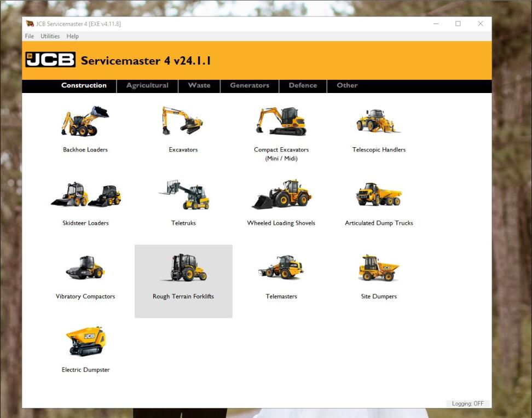Image resolution: width=532 pixels, height=418 pixels.
Task: Open the Telemasters machine icon
Action: point(281,267)
